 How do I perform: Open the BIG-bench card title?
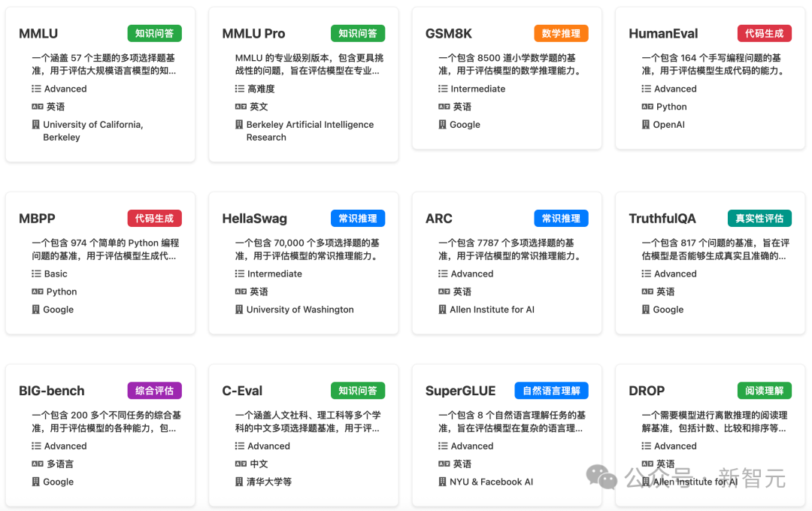[x=52, y=391]
